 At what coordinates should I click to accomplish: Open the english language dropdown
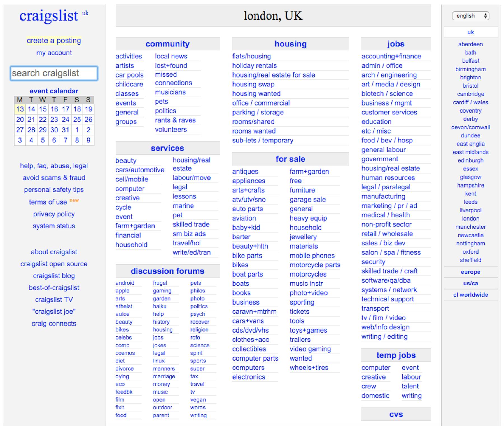pyautogui.click(x=470, y=16)
